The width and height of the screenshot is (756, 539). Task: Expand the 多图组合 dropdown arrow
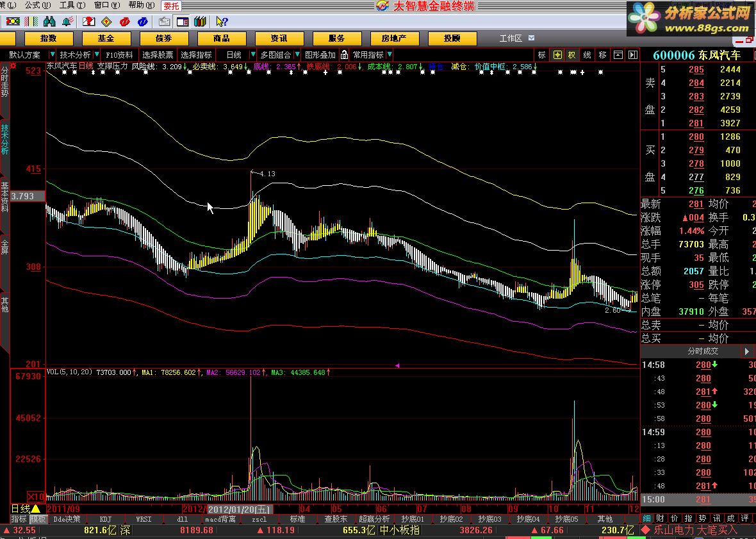[x=297, y=55]
